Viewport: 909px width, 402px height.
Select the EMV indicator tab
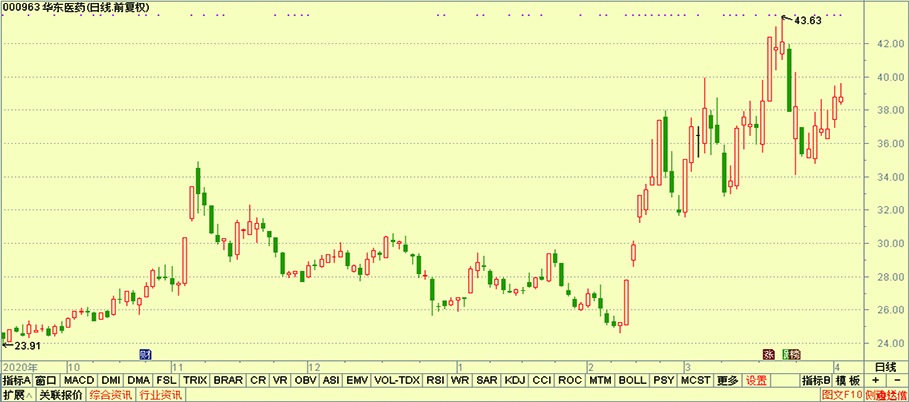[x=358, y=381]
